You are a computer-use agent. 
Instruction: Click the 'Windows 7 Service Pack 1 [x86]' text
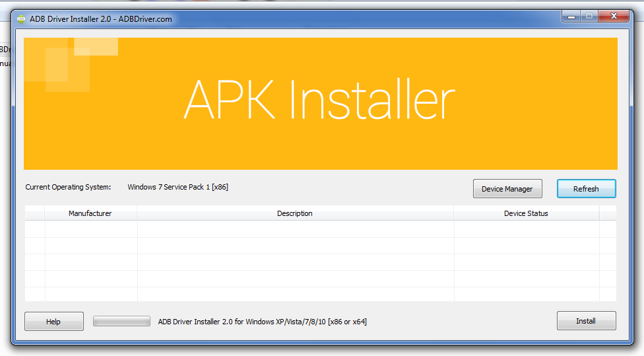click(178, 187)
